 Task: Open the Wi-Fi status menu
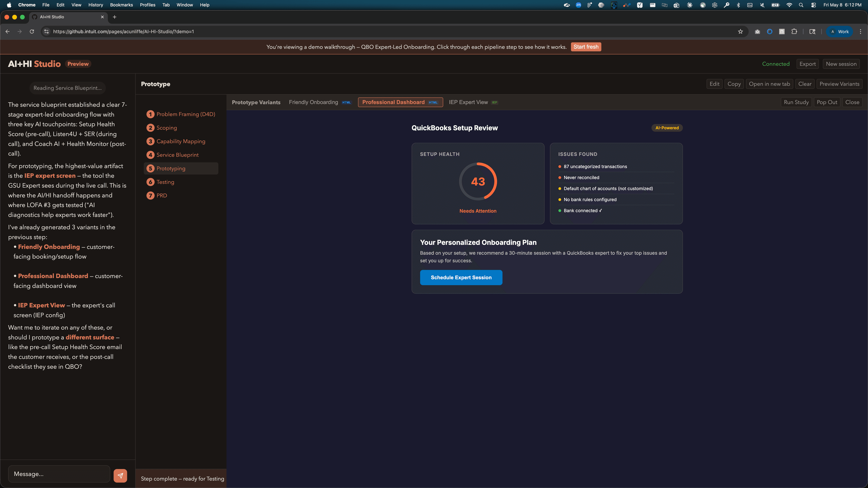(789, 5)
